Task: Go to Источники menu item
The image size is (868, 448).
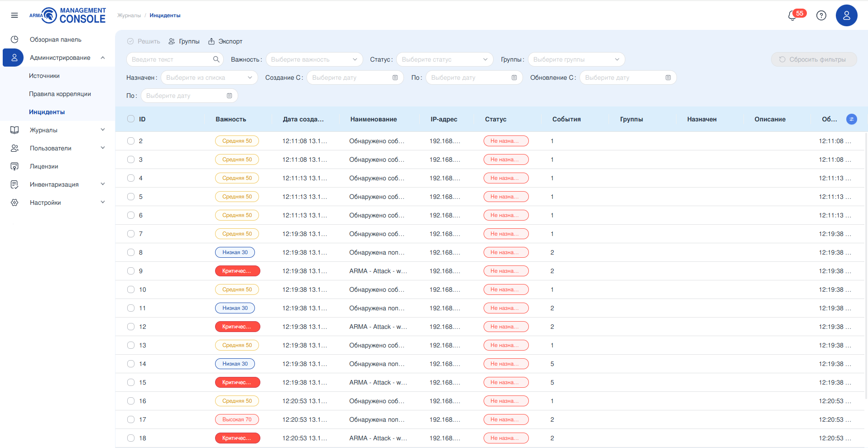Action: pyautogui.click(x=44, y=76)
